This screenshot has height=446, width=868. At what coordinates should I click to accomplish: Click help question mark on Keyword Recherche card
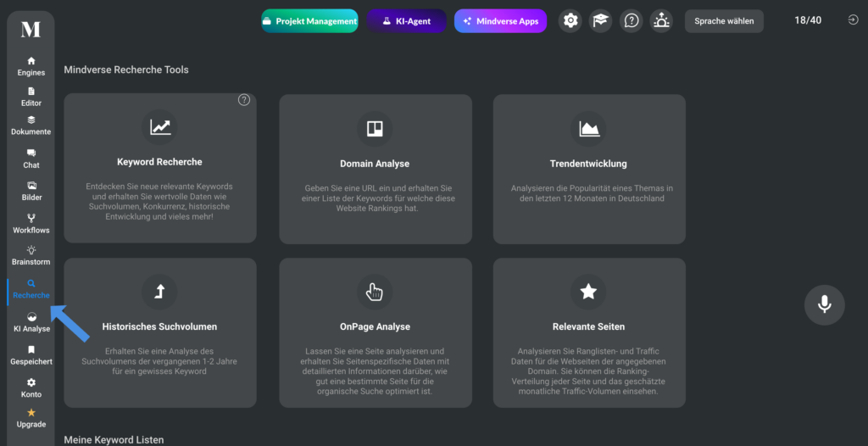(x=244, y=100)
